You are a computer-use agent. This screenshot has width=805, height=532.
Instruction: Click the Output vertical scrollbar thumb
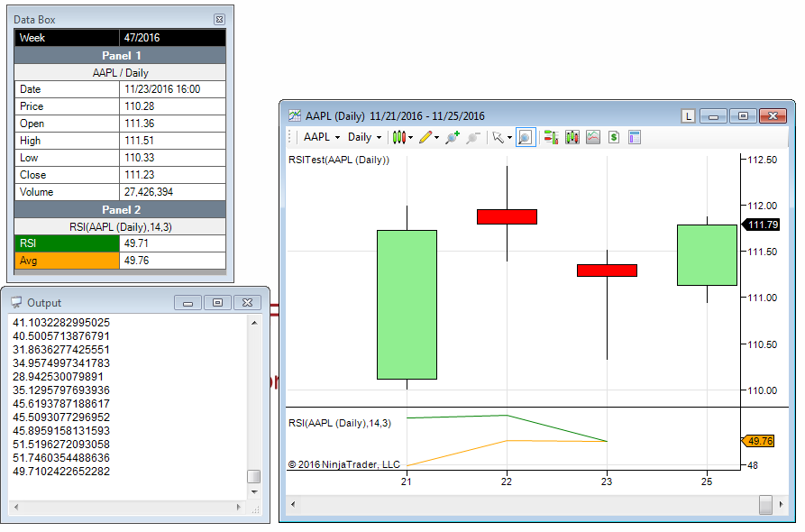click(254, 476)
